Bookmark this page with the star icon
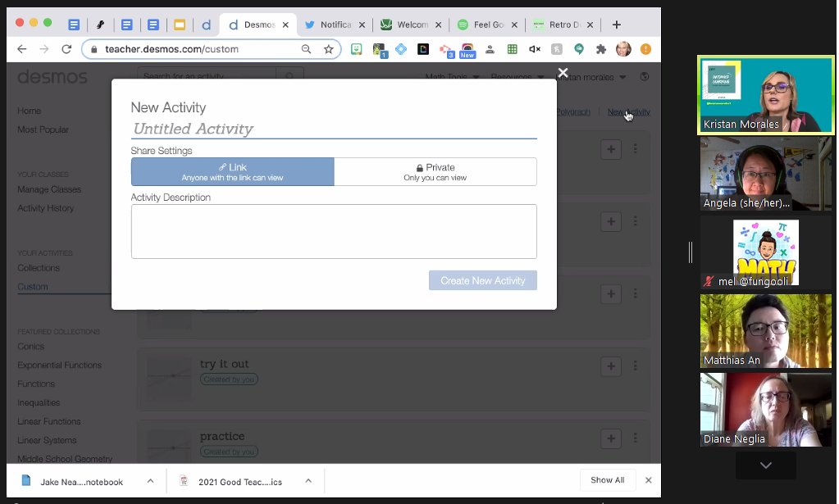Viewport: 839px width, 504px height. [x=329, y=49]
